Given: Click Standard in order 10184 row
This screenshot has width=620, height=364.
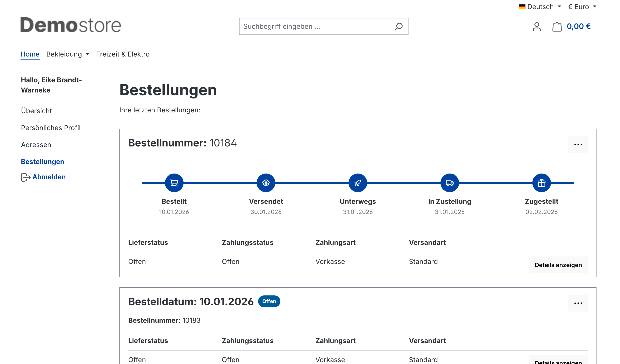Looking at the screenshot, I should 423,261.
